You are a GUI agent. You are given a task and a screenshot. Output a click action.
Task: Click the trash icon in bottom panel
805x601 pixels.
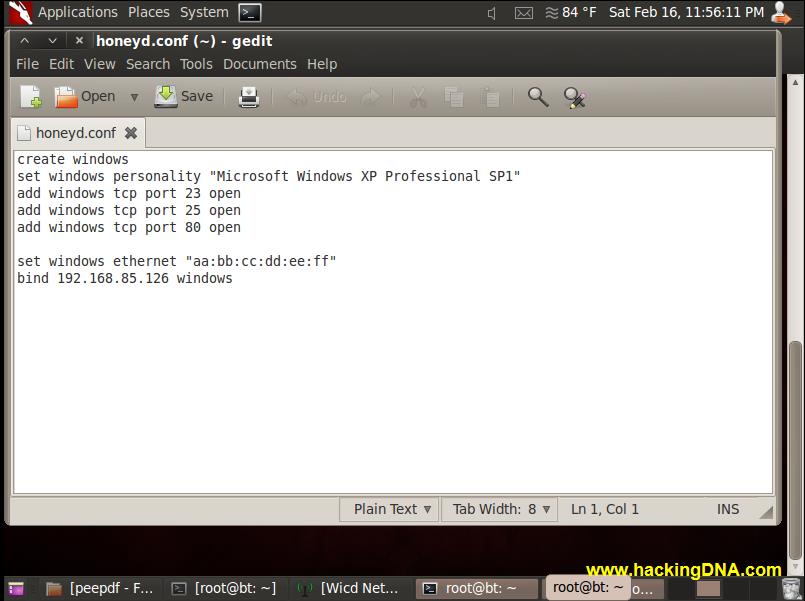pyautogui.click(x=791, y=588)
